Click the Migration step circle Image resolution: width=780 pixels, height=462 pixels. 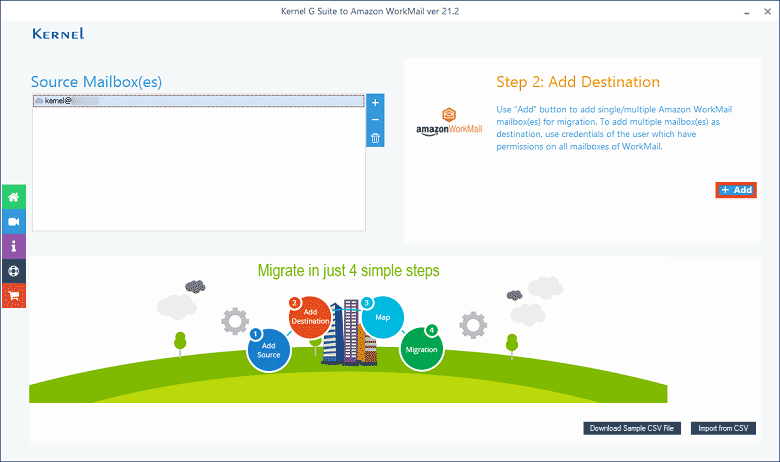coord(421,349)
